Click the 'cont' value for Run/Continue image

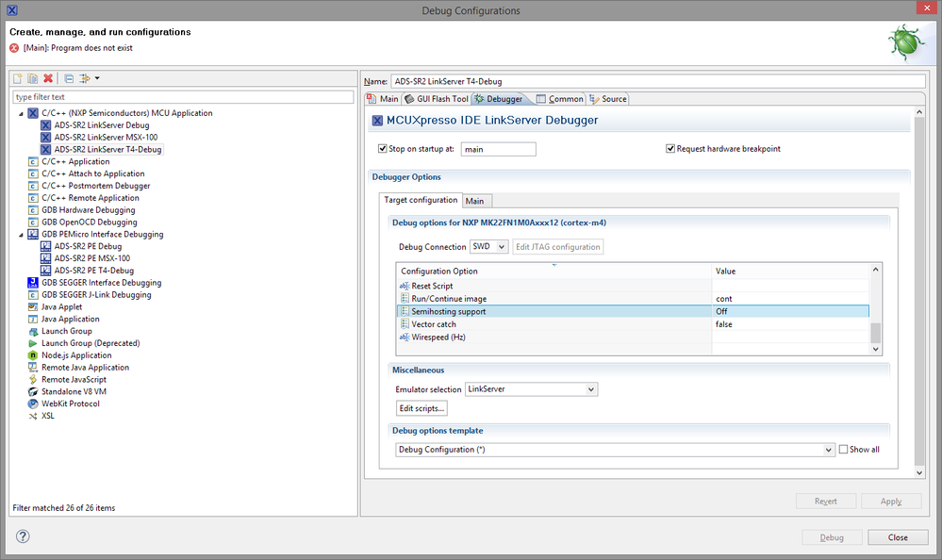(x=724, y=299)
